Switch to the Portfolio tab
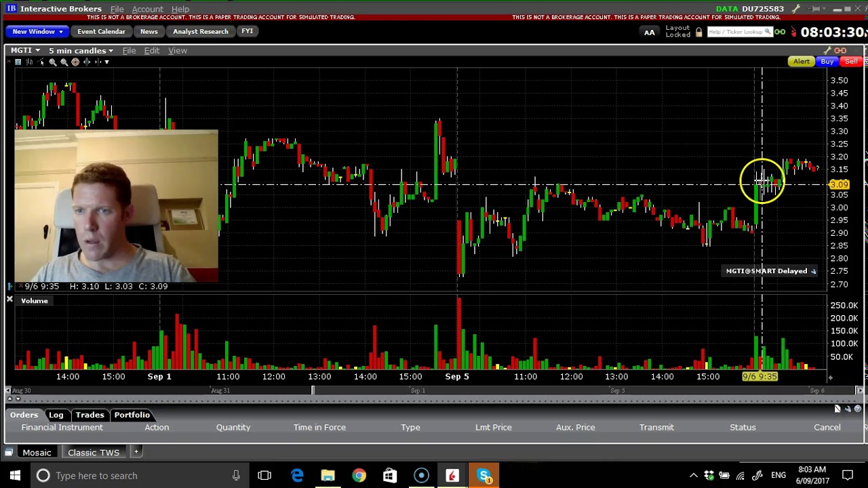 pyautogui.click(x=132, y=415)
